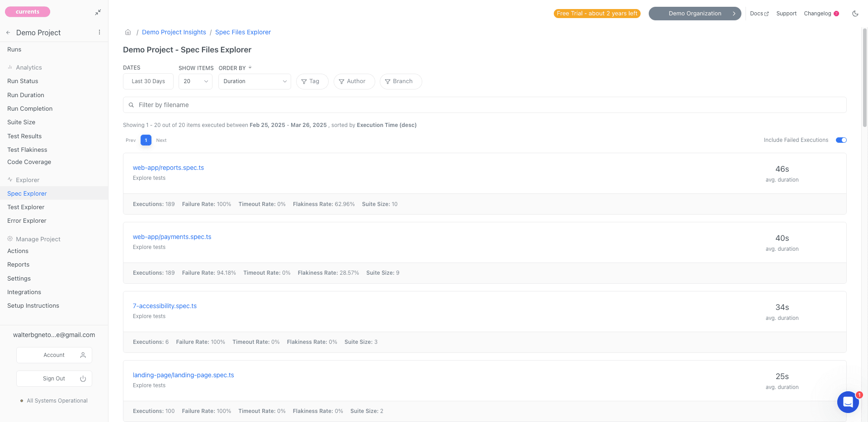The image size is (868, 422).
Task: Click the user icon on the Account button
Action: pyautogui.click(x=83, y=355)
